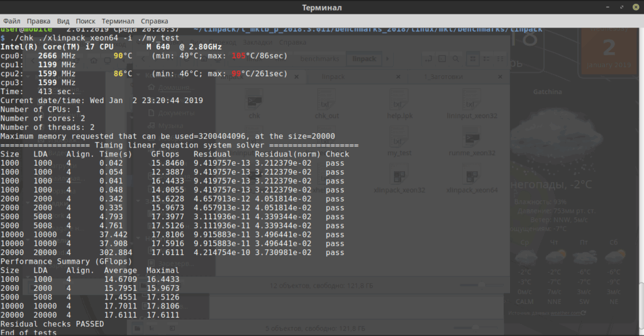Open Переход menu in the file manager

[223, 42]
